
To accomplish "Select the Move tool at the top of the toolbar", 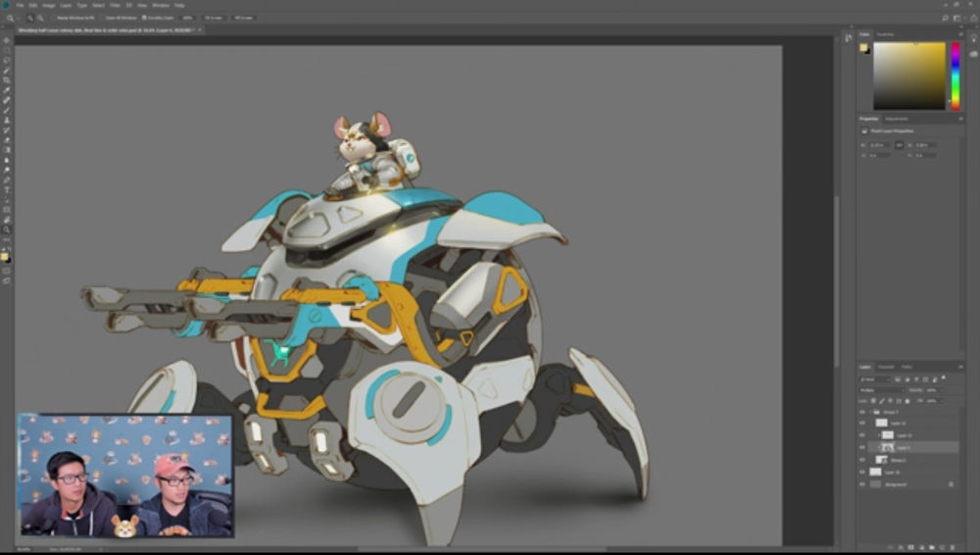I will tap(6, 39).
